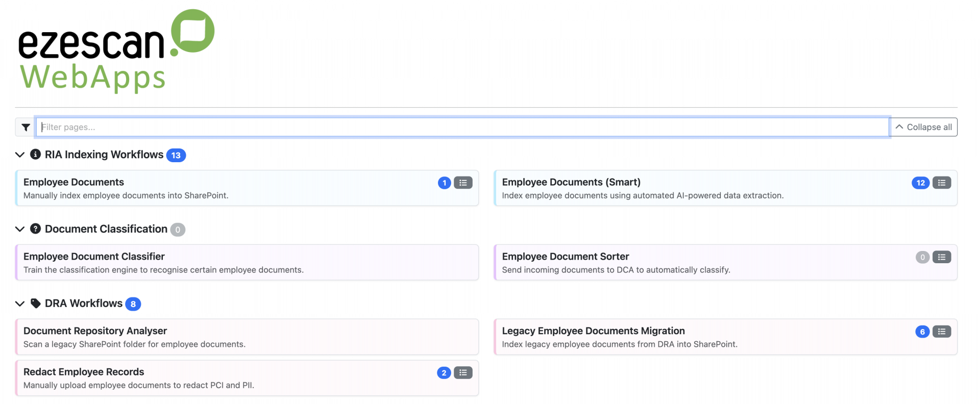The image size is (980, 404).
Task: Collapse the DRA Workflows section chevron
Action: [20, 304]
